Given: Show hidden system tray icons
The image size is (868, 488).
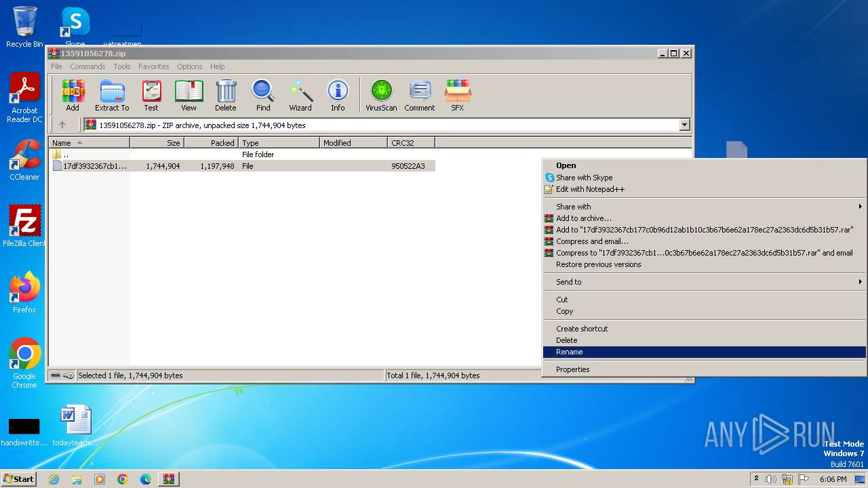Looking at the screenshot, I should 756,479.
